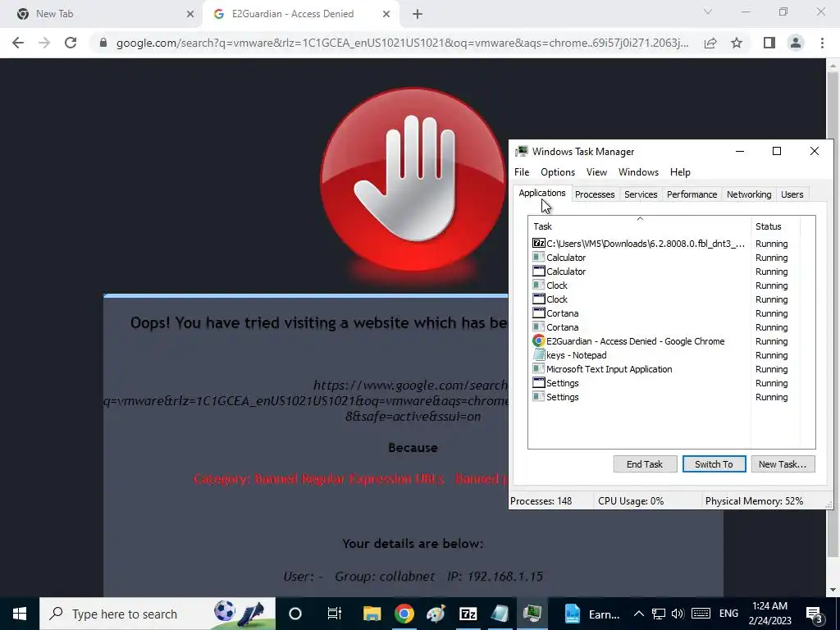The width and height of the screenshot is (840, 630).
Task: Open Chrome side panel icon
Action: click(x=769, y=43)
